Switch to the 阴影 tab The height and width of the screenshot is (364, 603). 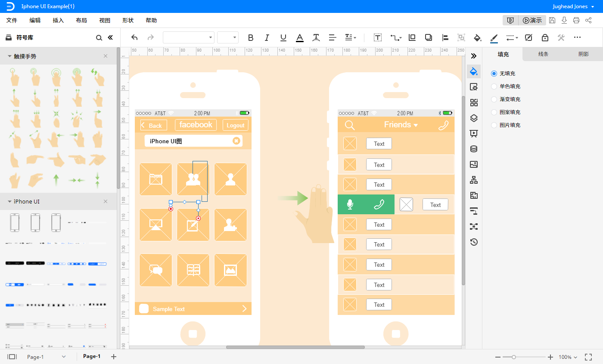pos(583,54)
